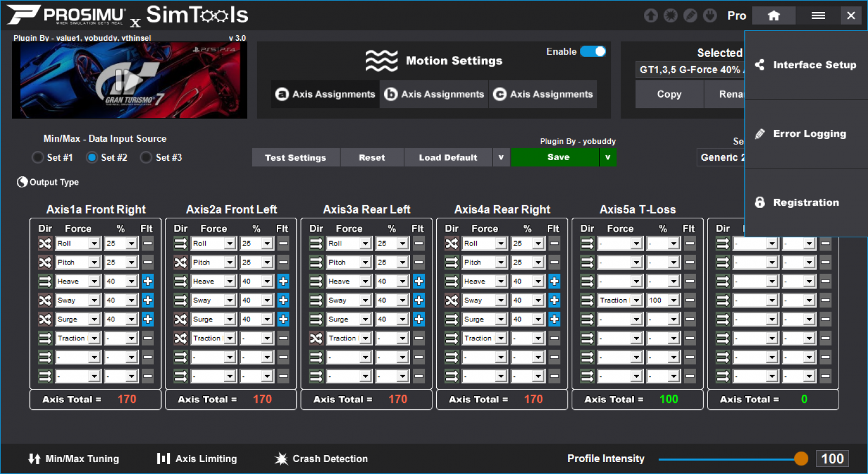Click Axis5a Traction filter minus button

[x=690, y=300]
